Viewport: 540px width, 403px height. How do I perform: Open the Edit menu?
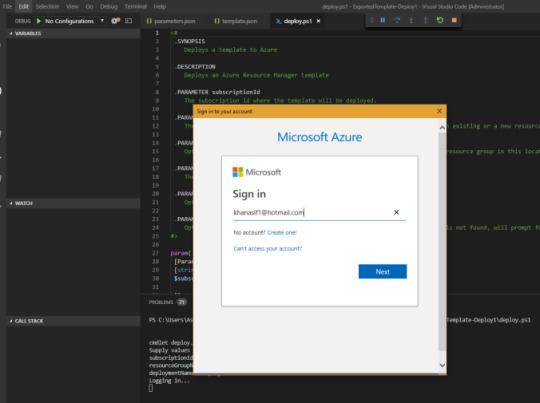(23, 6)
